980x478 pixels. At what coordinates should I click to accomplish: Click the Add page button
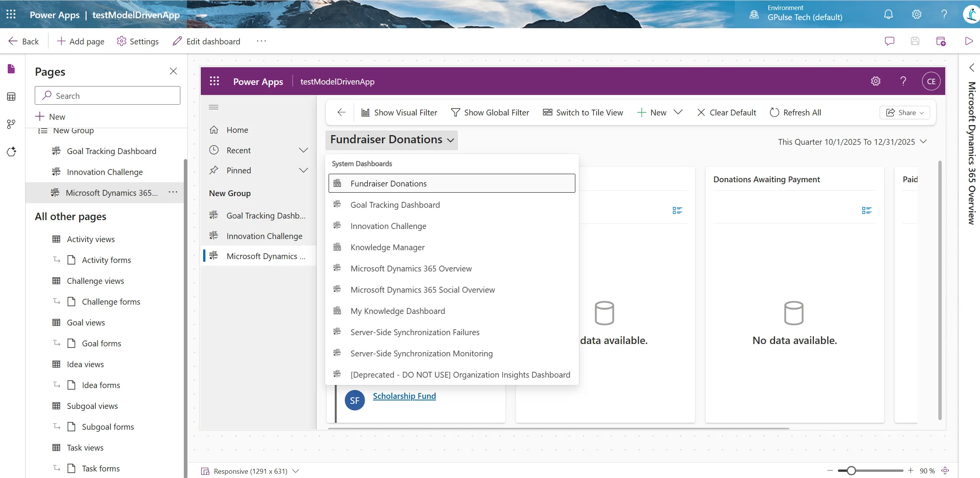coord(80,41)
